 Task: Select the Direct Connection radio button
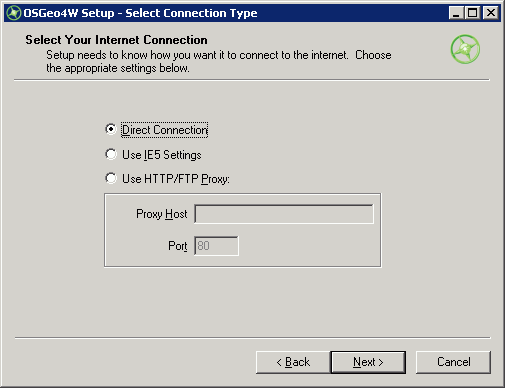pos(111,129)
